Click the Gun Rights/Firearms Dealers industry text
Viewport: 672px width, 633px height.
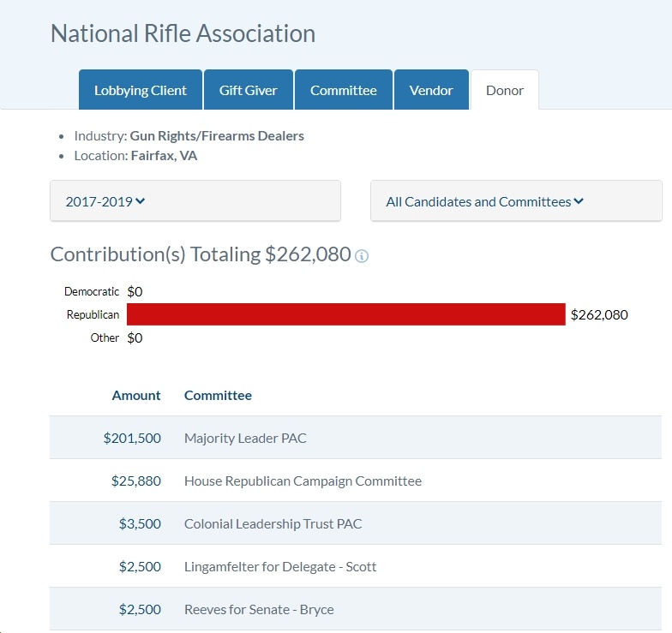point(217,135)
